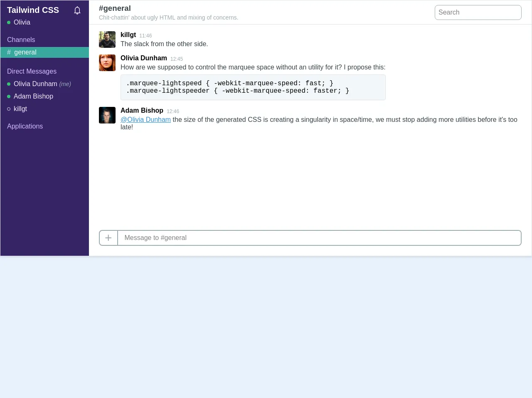Screen dimensions: 532x398
Task: Click killgt's avatar photo
Action: 107,40
